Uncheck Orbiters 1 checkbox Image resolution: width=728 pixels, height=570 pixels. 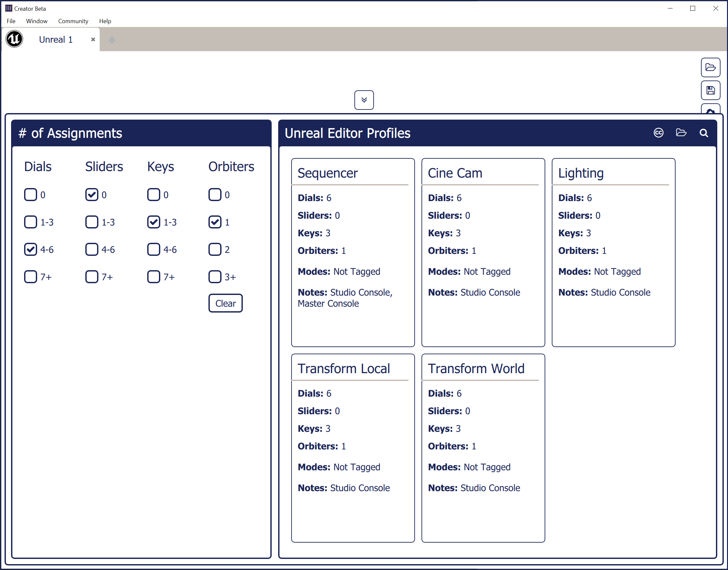[x=215, y=222]
